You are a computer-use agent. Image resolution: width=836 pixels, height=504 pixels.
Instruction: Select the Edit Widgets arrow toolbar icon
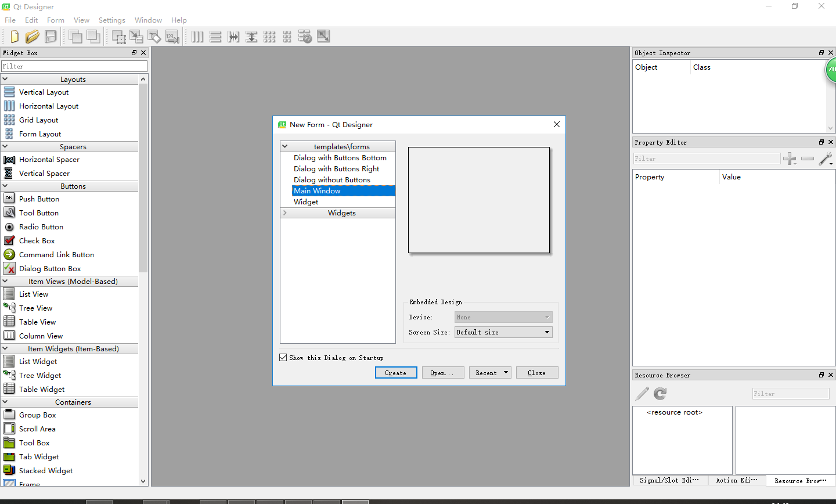click(119, 36)
